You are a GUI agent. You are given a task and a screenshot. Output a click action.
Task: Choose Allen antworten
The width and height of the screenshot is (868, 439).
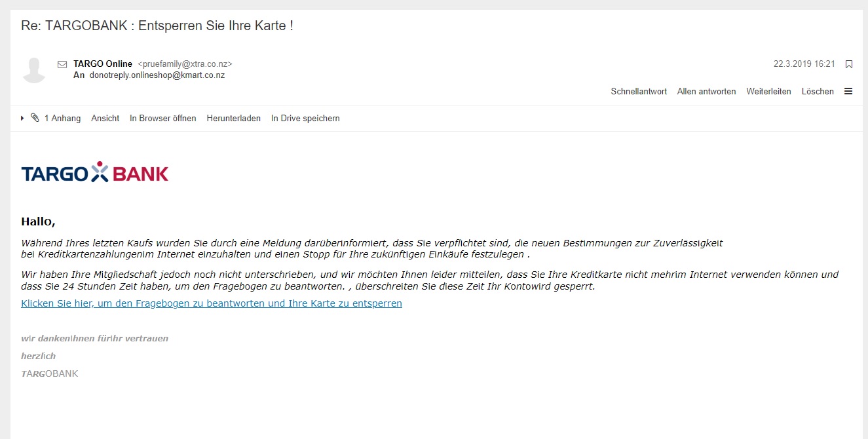pyautogui.click(x=706, y=92)
